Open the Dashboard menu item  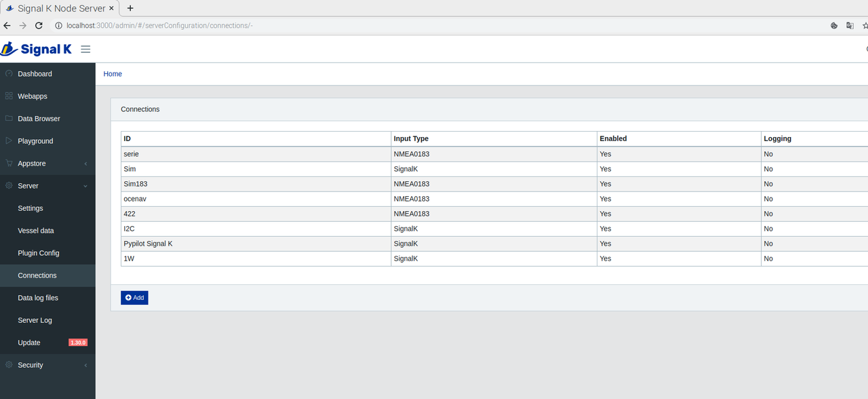click(x=47, y=73)
